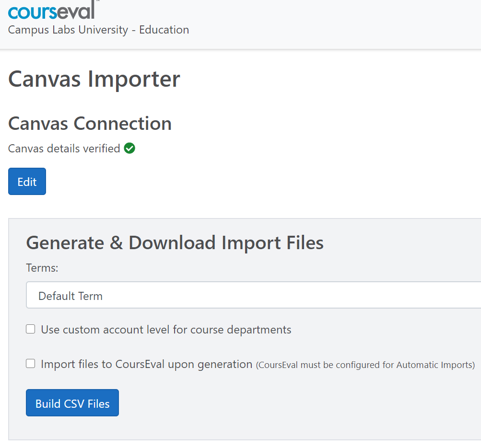This screenshot has height=448, width=481.
Task: Click the green verified checkmark icon
Action: coord(129,149)
